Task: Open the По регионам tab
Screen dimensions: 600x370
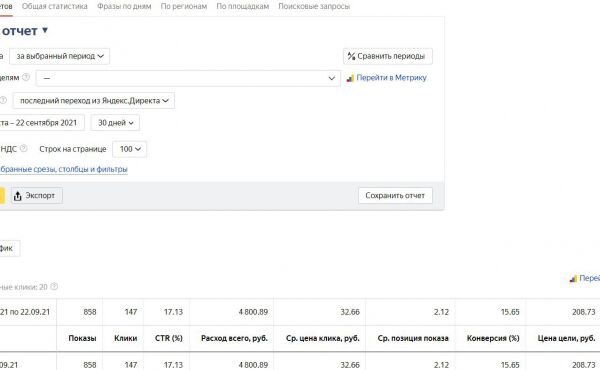Action: [184, 7]
